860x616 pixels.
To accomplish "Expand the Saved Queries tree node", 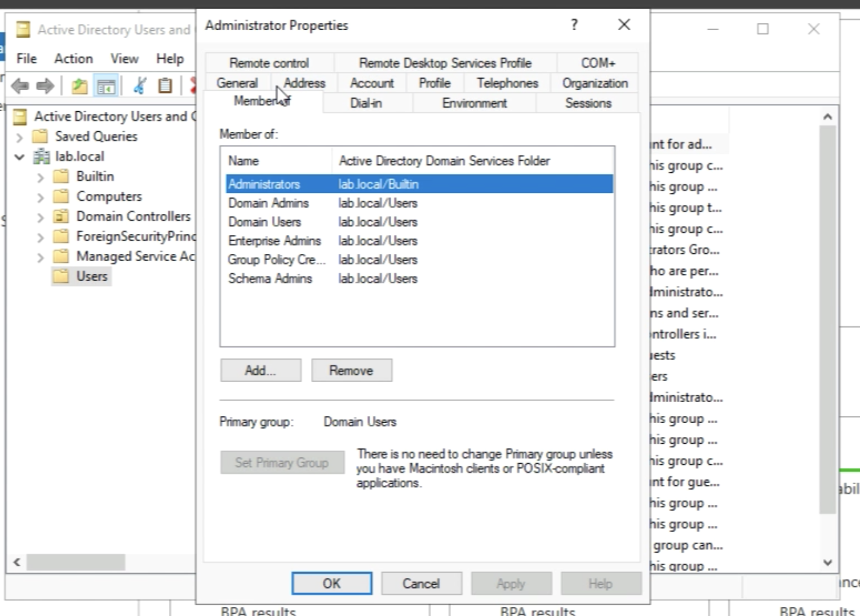I will pyautogui.click(x=19, y=137).
